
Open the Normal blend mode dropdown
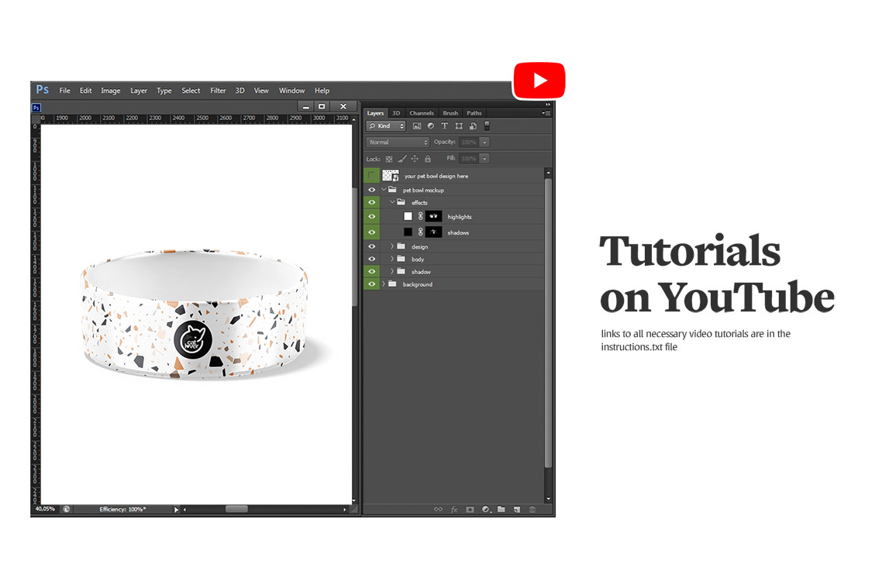pos(398,143)
